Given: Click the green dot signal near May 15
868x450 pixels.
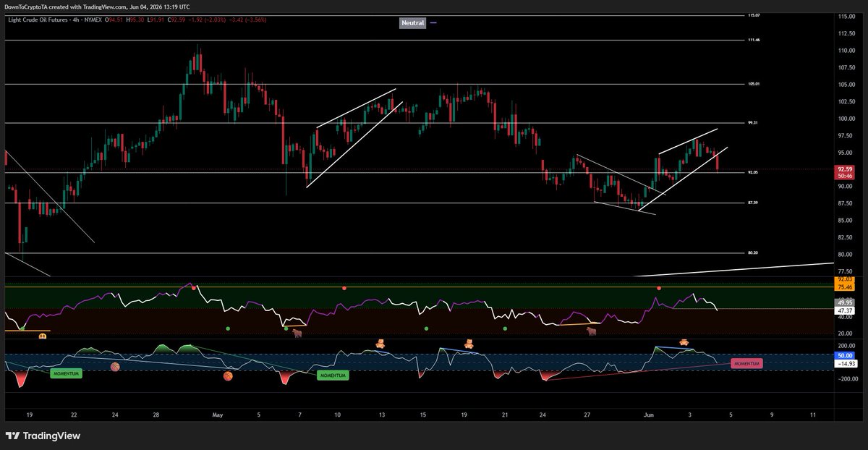Looking at the screenshot, I should pyautogui.click(x=426, y=328).
